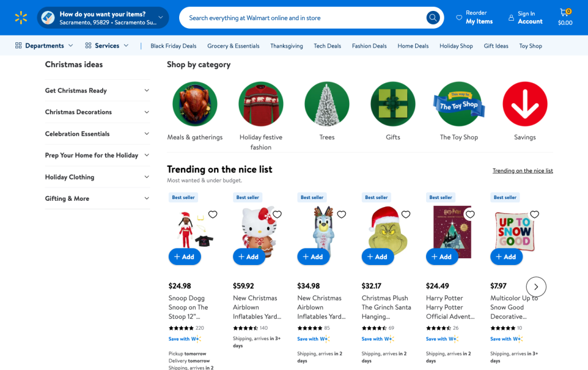Open Holiday festive fashion sweater circle
588x370 pixels.
click(x=261, y=104)
